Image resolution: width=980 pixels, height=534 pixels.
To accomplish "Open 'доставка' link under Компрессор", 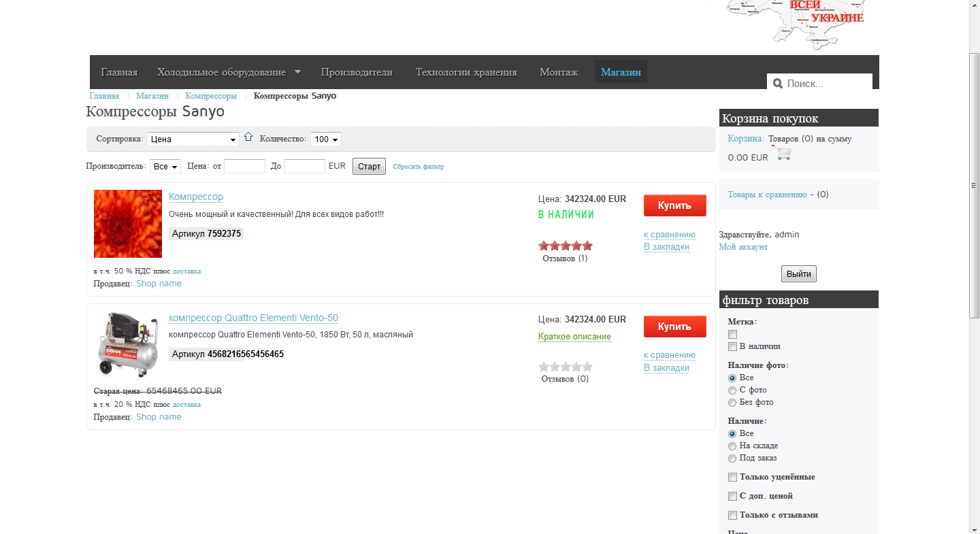I will tap(186, 271).
